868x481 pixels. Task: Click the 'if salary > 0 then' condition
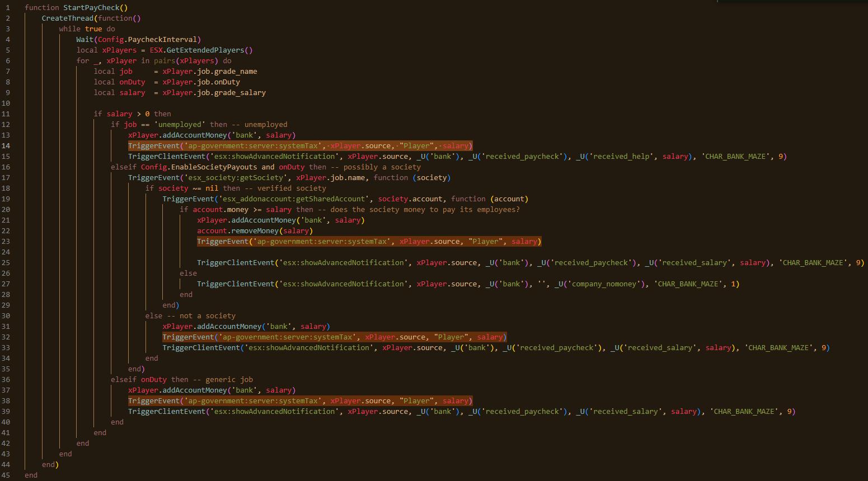pos(133,114)
